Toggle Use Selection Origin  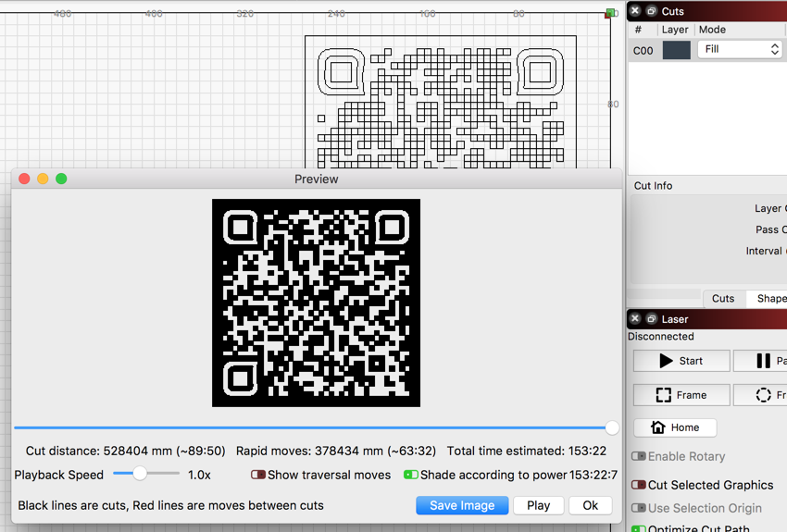click(x=639, y=508)
